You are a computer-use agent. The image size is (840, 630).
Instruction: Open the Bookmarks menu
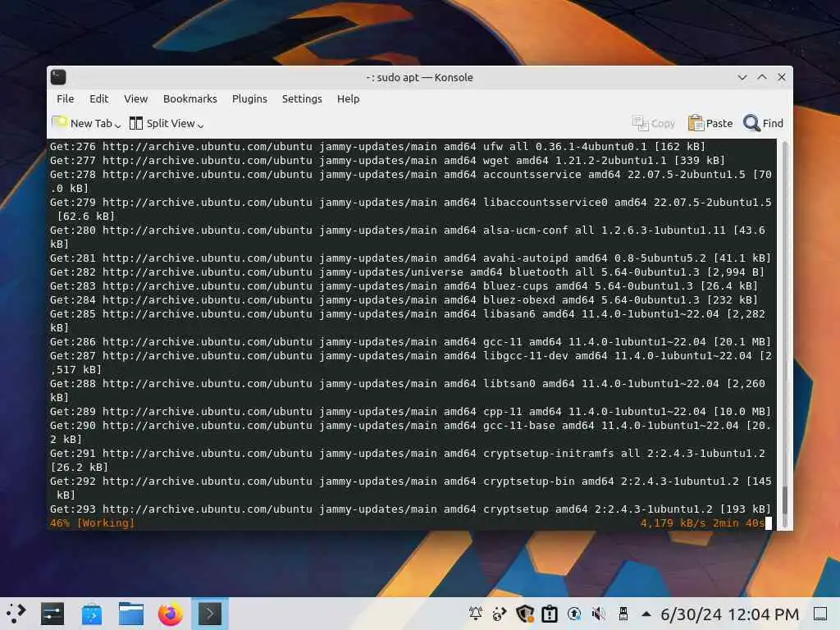(189, 98)
